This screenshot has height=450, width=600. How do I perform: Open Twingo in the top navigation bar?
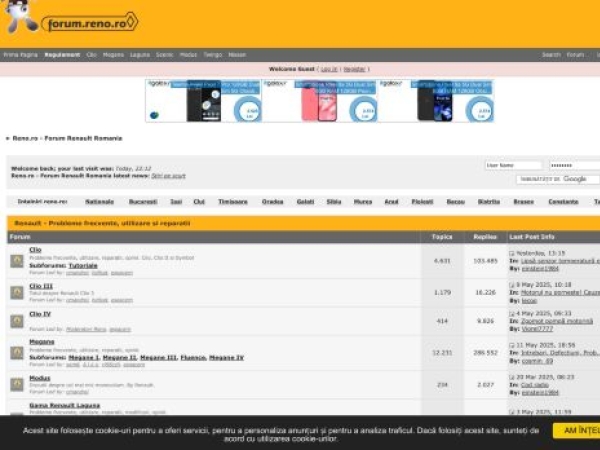213,55
